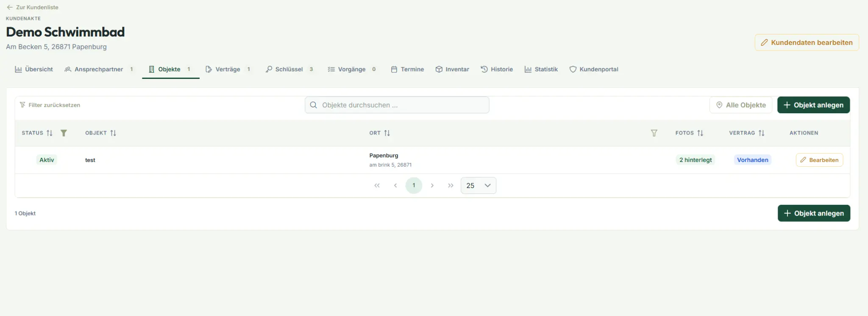The width and height of the screenshot is (868, 316).
Task: Click the 1 Objekt count text
Action: pos(25,213)
